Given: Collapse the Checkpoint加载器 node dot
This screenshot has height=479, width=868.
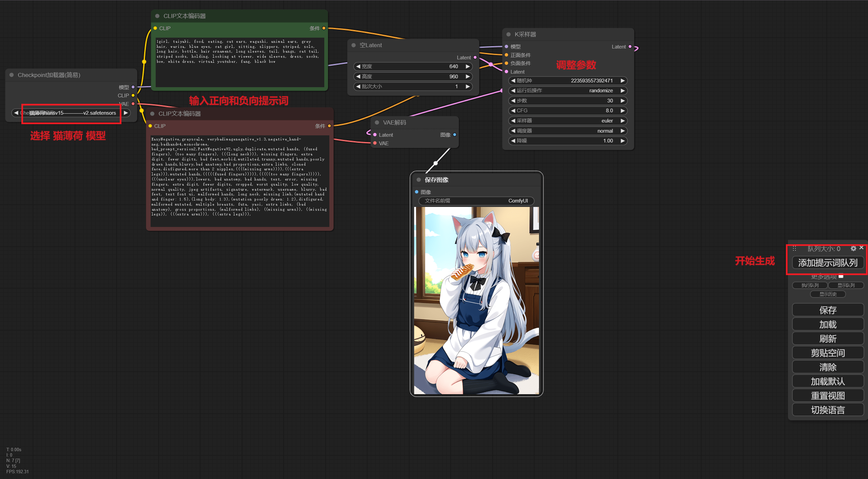Looking at the screenshot, I should (x=12, y=75).
